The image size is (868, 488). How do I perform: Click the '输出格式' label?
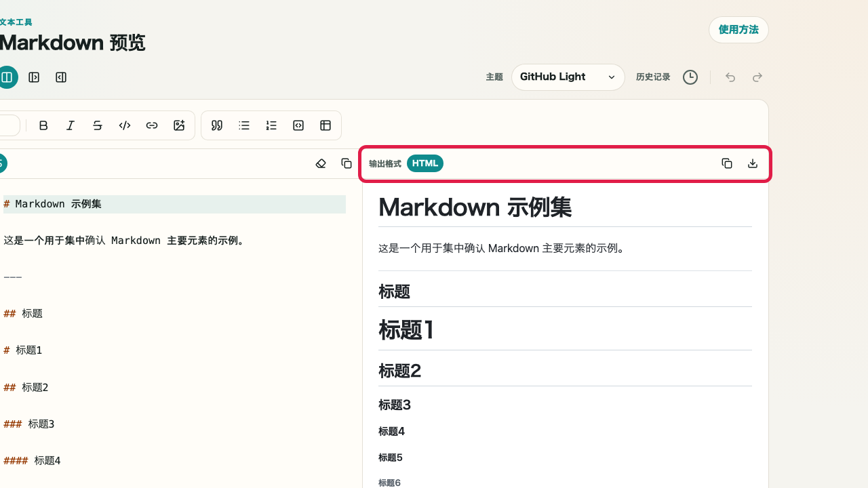pyautogui.click(x=385, y=164)
